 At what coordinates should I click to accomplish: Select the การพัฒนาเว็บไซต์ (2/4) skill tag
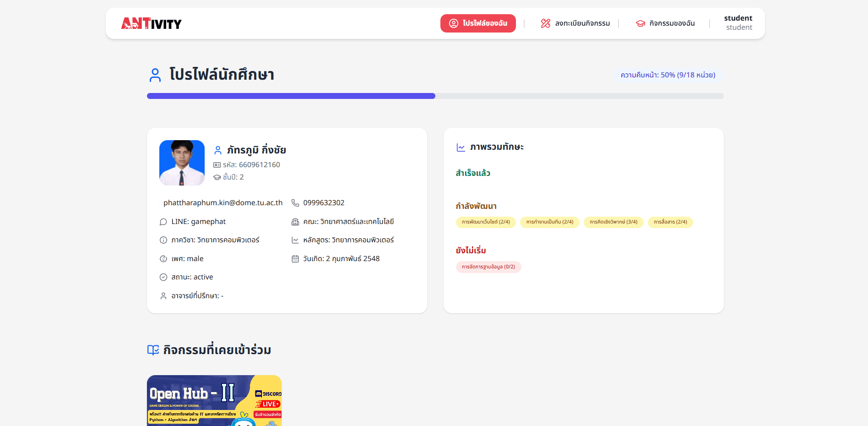(x=486, y=222)
